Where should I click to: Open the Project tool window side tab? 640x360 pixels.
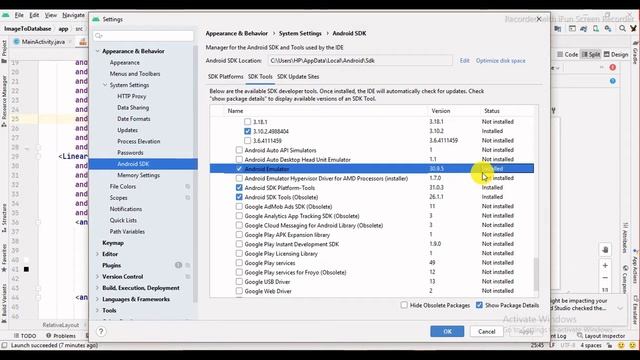pos(4,51)
